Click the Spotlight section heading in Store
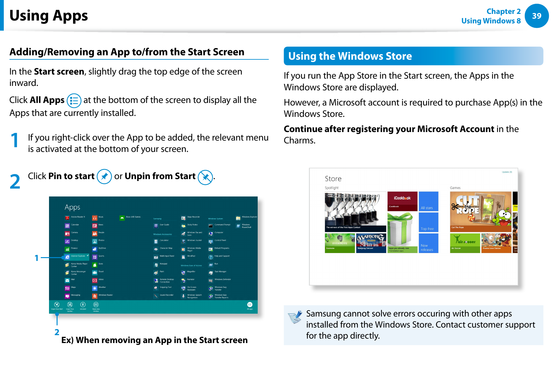Screen dimensions: 553x392 point(332,188)
